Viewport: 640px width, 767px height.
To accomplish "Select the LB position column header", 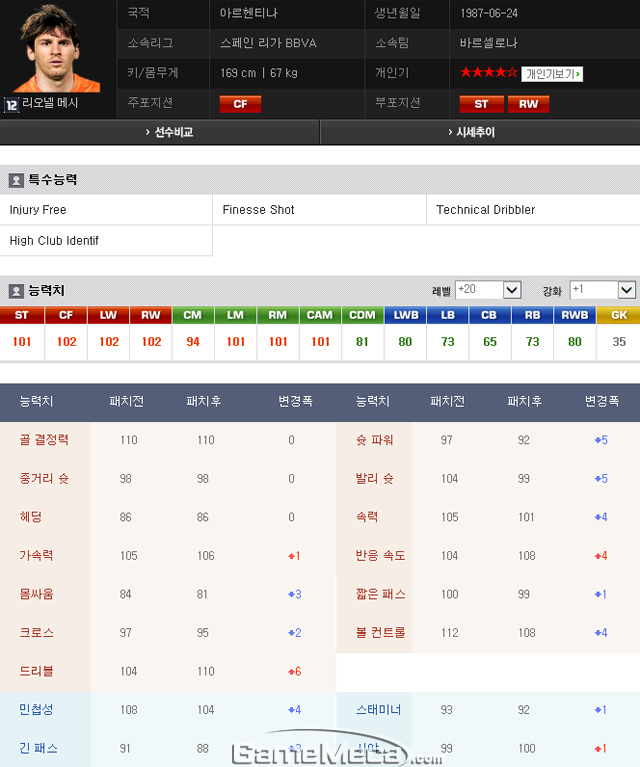I will point(448,315).
